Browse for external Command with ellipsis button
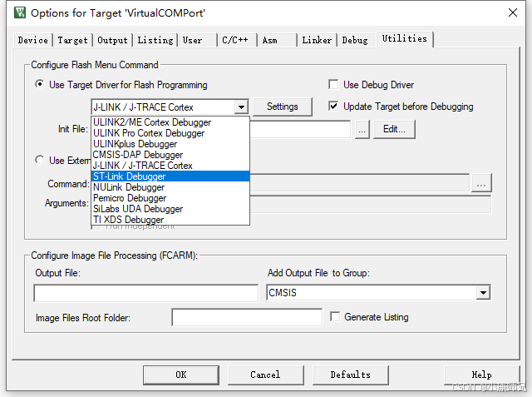This screenshot has height=397, width=532. click(x=481, y=183)
